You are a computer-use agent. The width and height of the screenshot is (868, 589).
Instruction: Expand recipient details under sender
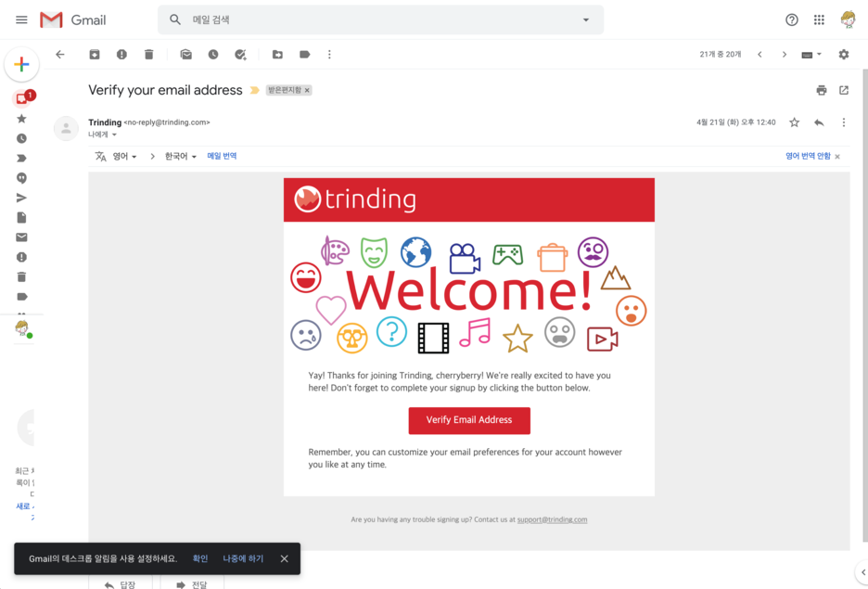coord(114,134)
